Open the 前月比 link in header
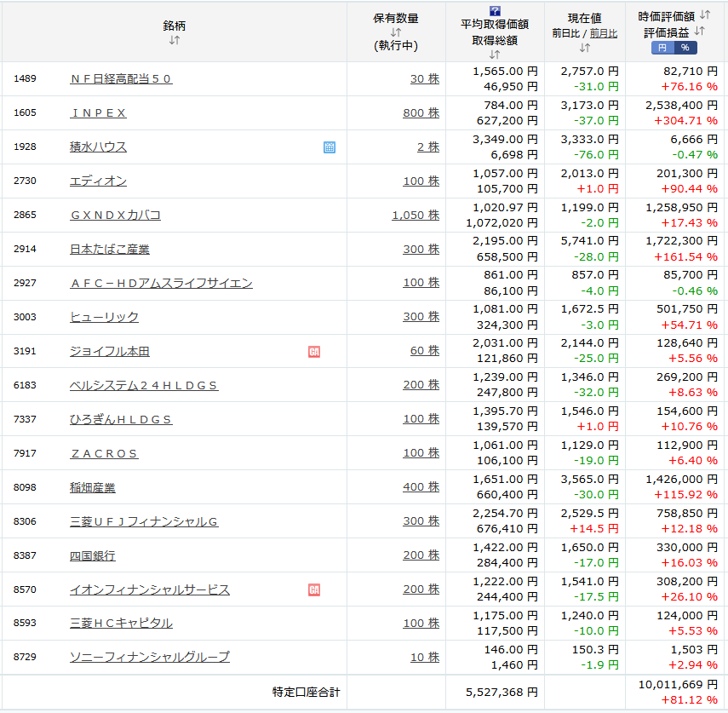This screenshot has width=728, height=713. [603, 33]
